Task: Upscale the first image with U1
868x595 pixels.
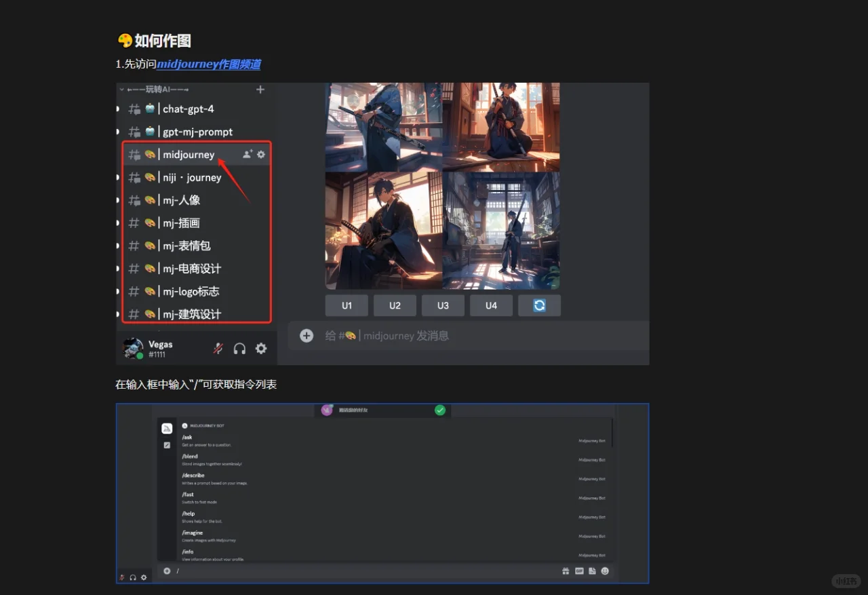Action: click(x=347, y=305)
